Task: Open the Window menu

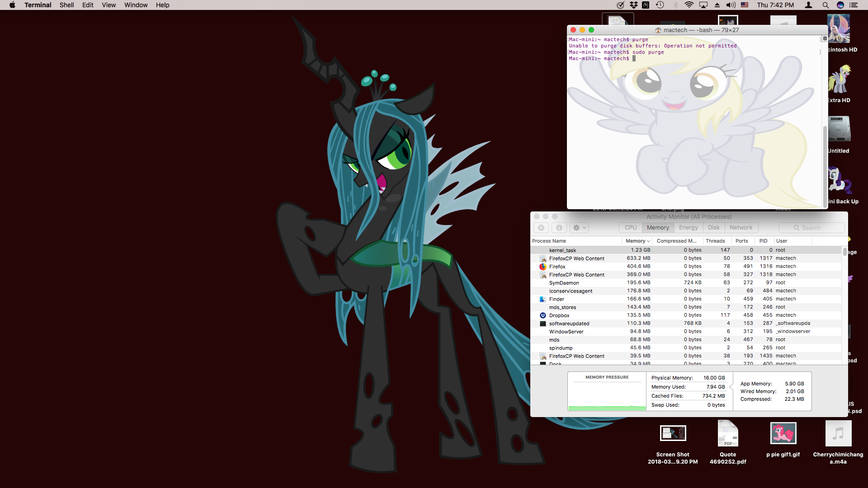Action: pyautogui.click(x=136, y=5)
